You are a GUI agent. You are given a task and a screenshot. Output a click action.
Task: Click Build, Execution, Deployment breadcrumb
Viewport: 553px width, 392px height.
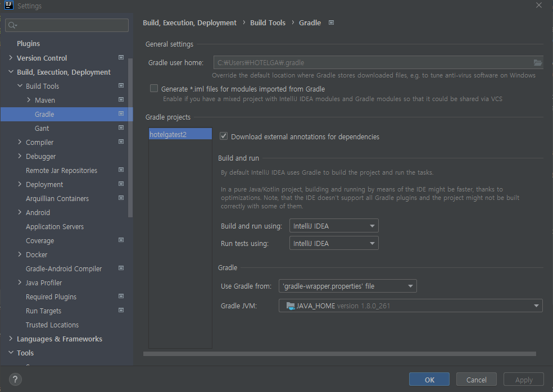tap(190, 23)
